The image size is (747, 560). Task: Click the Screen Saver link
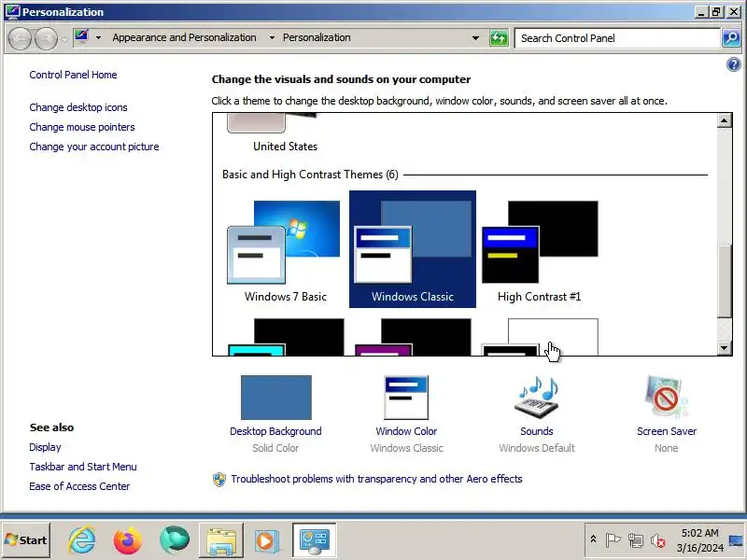pyautogui.click(x=667, y=431)
